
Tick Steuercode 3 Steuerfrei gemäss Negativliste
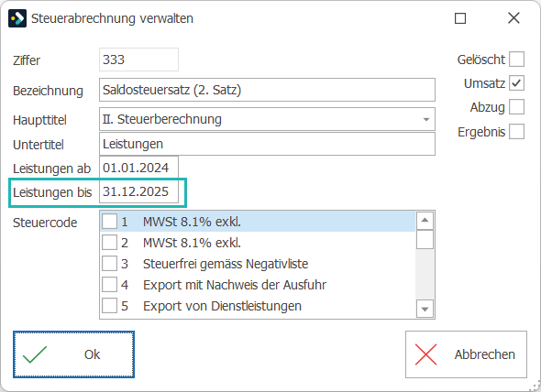109,264
